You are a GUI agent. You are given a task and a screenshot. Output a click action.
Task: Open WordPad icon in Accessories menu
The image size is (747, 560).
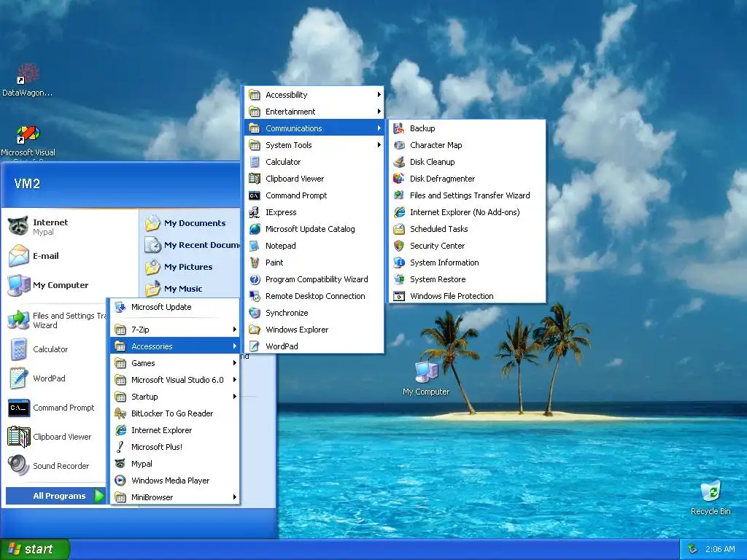tap(255, 346)
